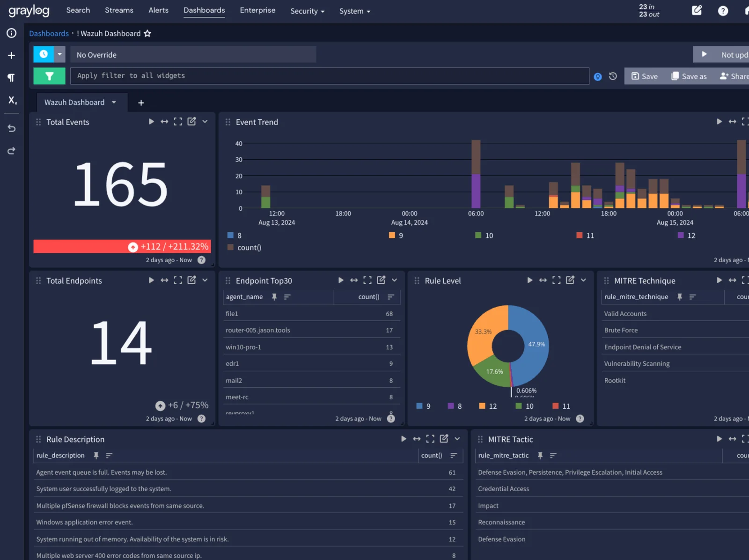This screenshot has width=749, height=560.
Task: Open the query history clock icon
Action: 613,76
